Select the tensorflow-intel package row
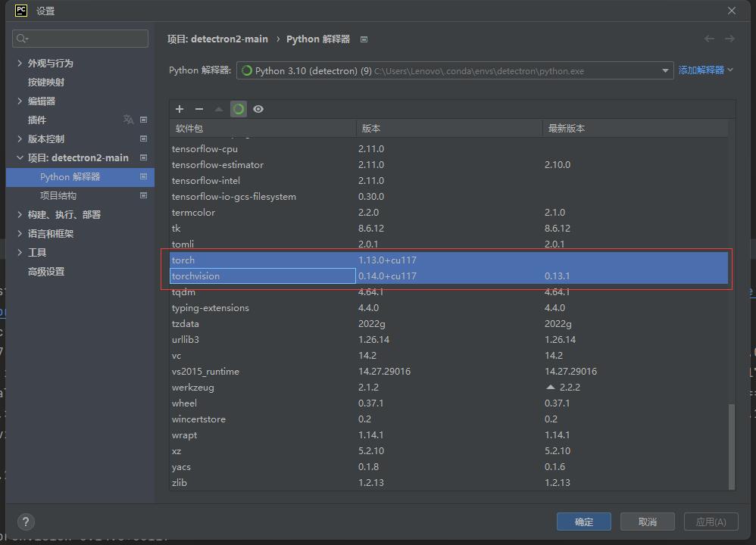Screen dimensions: 756x545 coord(449,181)
